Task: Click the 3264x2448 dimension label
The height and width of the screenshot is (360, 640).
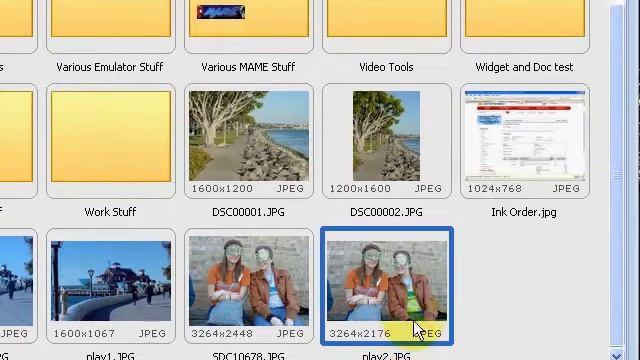Action: pyautogui.click(x=222, y=334)
